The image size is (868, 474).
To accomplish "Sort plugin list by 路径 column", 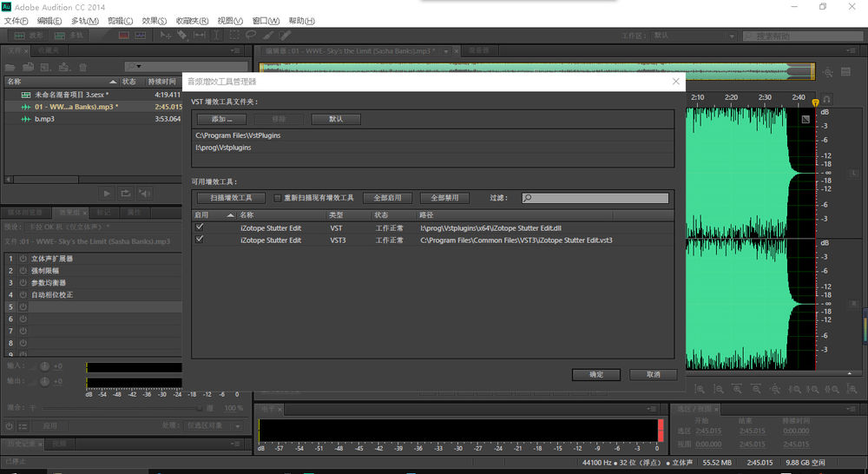I will tap(515, 214).
